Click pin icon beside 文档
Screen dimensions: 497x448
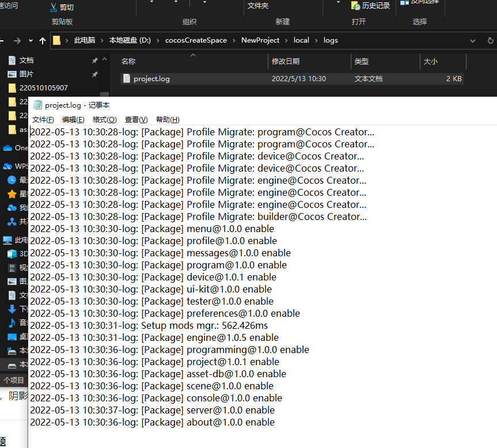tap(95, 60)
